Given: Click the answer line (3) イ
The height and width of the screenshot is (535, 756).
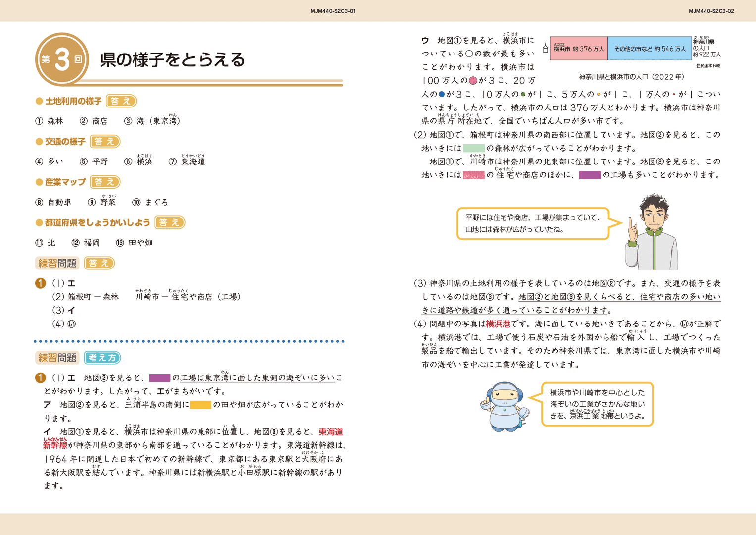Looking at the screenshot, I should tap(63, 310).
